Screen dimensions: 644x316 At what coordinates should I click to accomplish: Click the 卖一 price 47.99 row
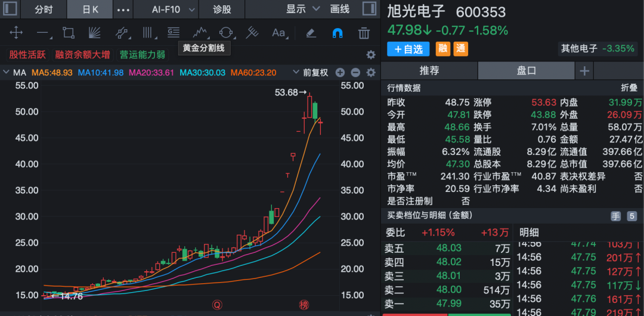pyautogui.click(x=447, y=304)
